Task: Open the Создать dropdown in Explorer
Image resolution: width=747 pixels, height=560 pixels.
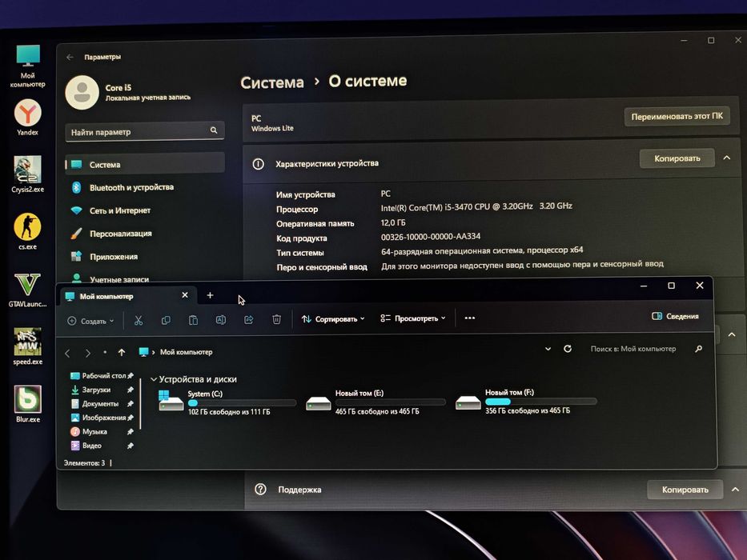Action: 90,321
